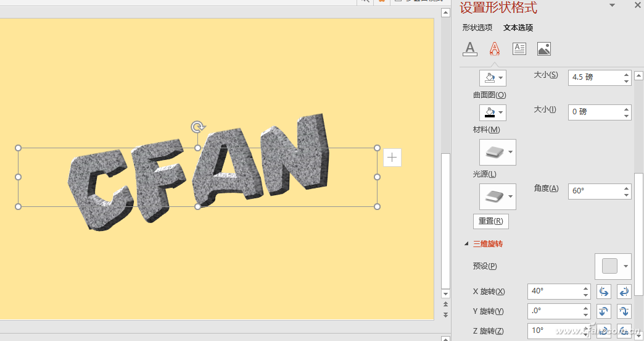Open the 预设 rotation preset dropdown
644x341 pixels.
(x=613, y=266)
